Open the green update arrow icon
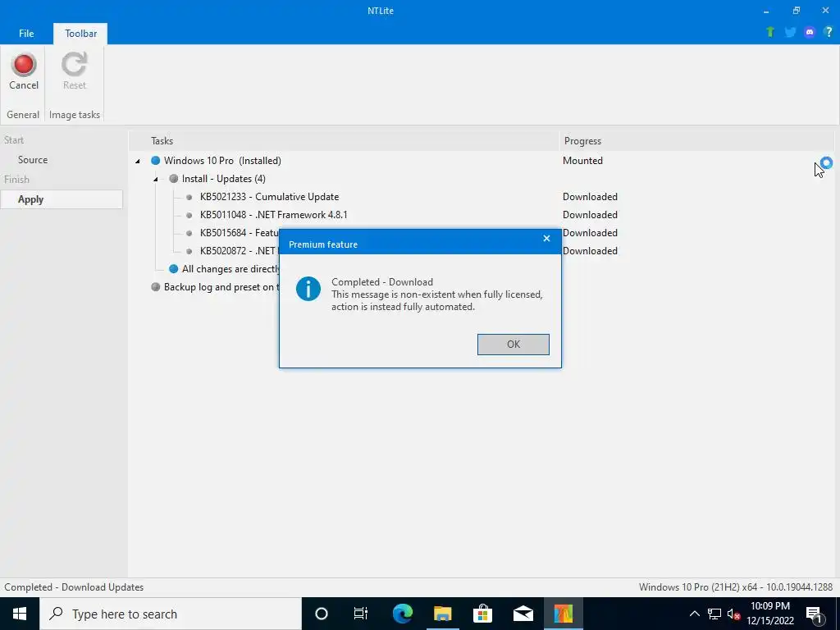 click(x=770, y=32)
